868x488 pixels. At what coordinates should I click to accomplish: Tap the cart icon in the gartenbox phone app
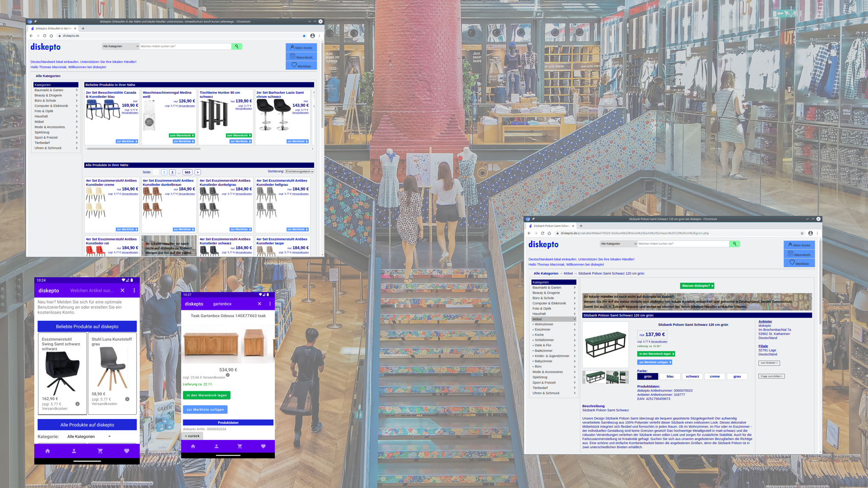tap(240, 447)
